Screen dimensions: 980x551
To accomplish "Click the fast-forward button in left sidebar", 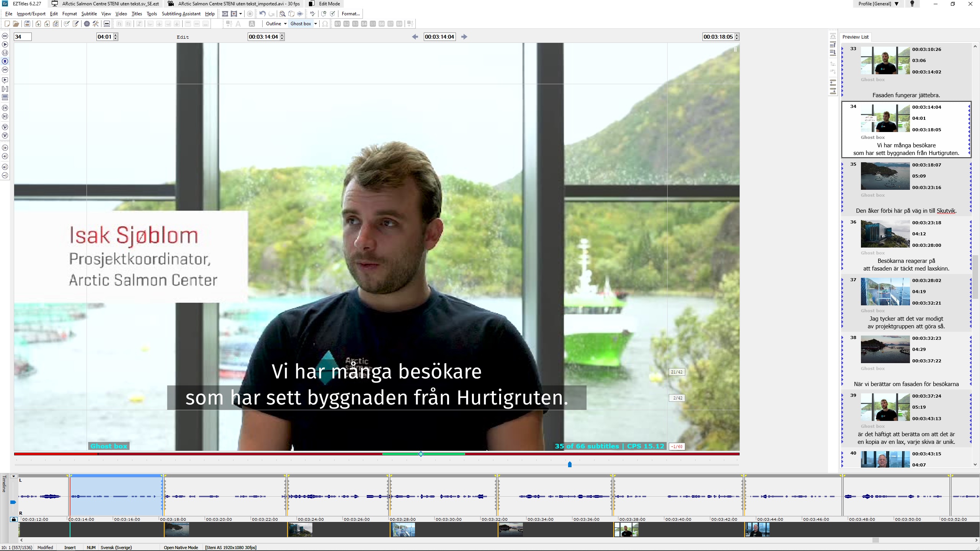I will tap(5, 70).
